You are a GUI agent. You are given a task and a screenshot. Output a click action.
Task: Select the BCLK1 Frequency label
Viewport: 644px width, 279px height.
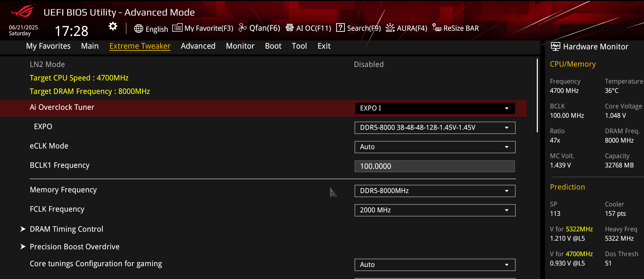coord(59,165)
